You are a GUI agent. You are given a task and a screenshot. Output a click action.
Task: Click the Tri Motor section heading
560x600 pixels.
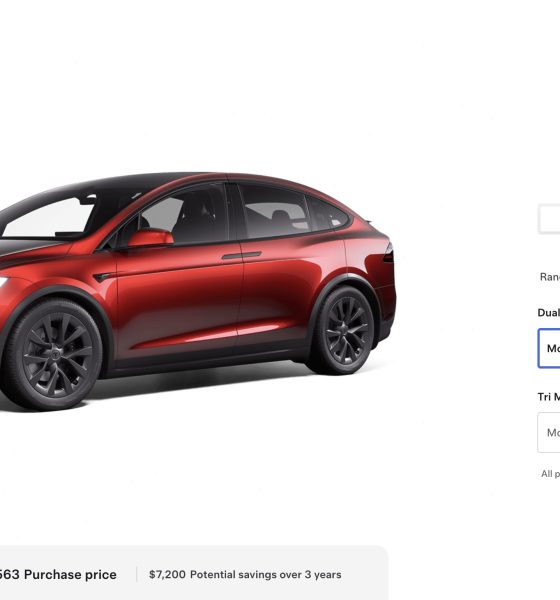point(549,397)
